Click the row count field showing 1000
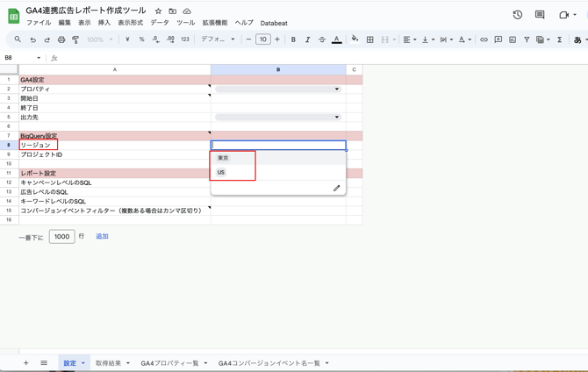The height and width of the screenshot is (372, 588). 62,237
